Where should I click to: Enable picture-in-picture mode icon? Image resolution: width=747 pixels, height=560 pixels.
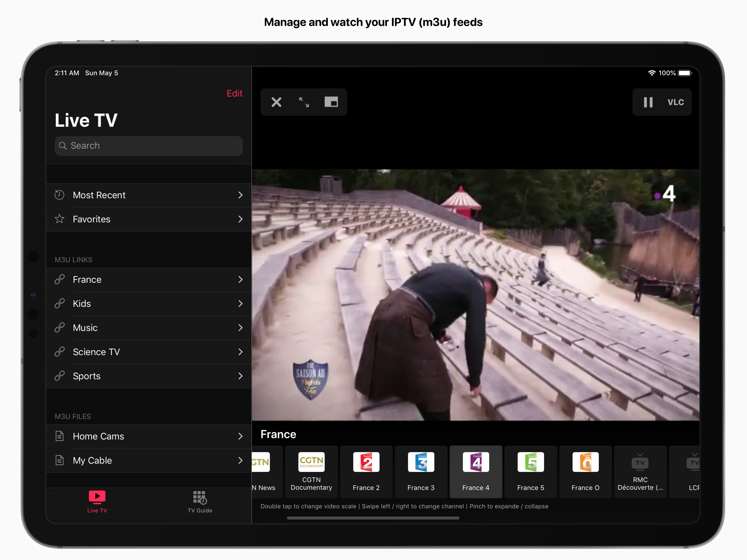(331, 102)
